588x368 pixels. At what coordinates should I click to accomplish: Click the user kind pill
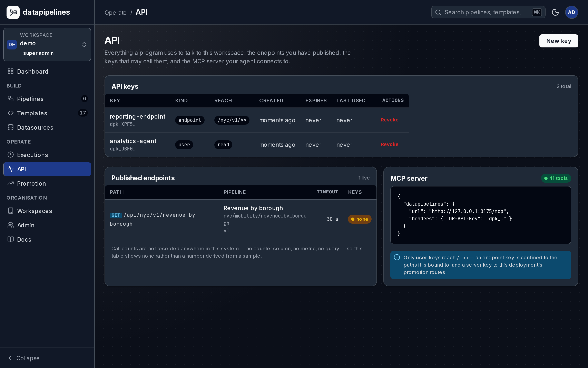click(184, 145)
